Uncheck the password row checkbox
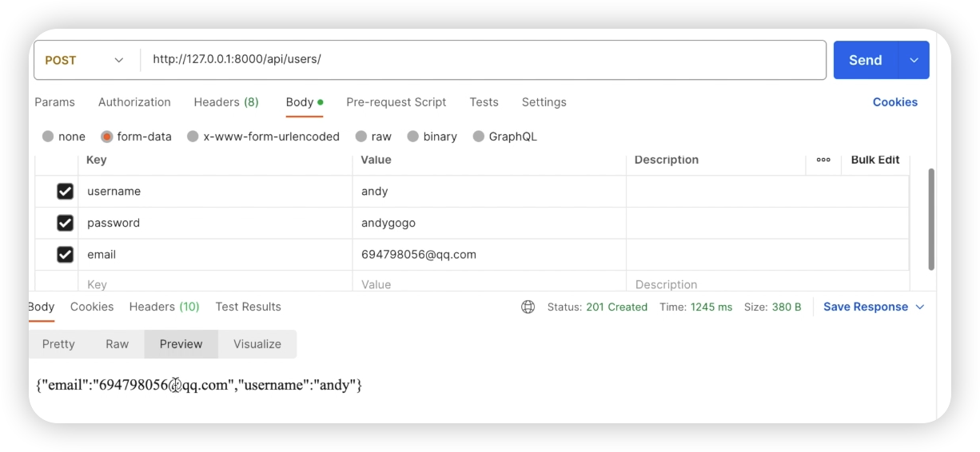980x452 pixels. [65, 223]
